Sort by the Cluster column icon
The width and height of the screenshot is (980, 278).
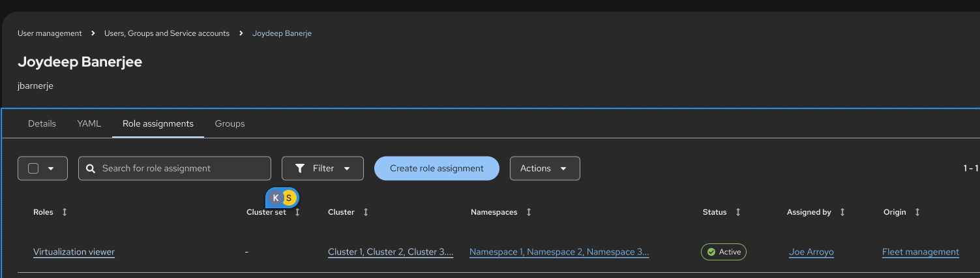[x=366, y=212]
